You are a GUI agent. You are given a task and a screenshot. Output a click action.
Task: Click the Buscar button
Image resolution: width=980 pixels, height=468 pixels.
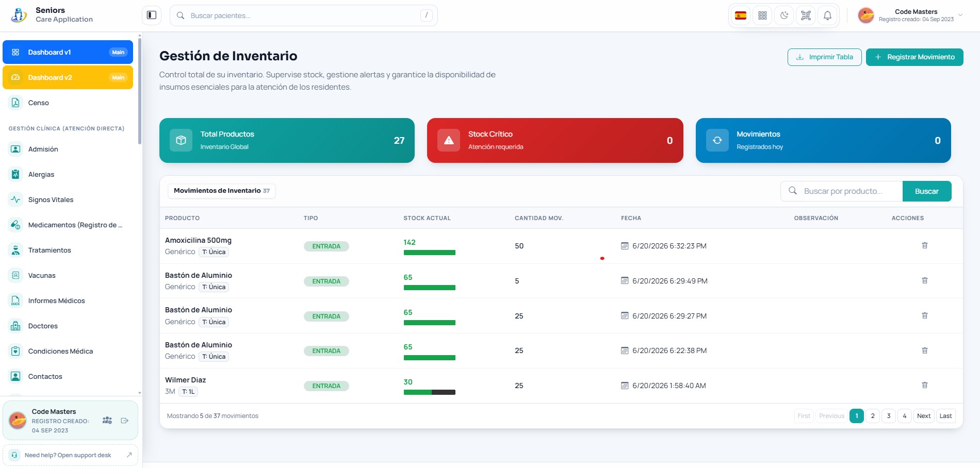coord(927,191)
